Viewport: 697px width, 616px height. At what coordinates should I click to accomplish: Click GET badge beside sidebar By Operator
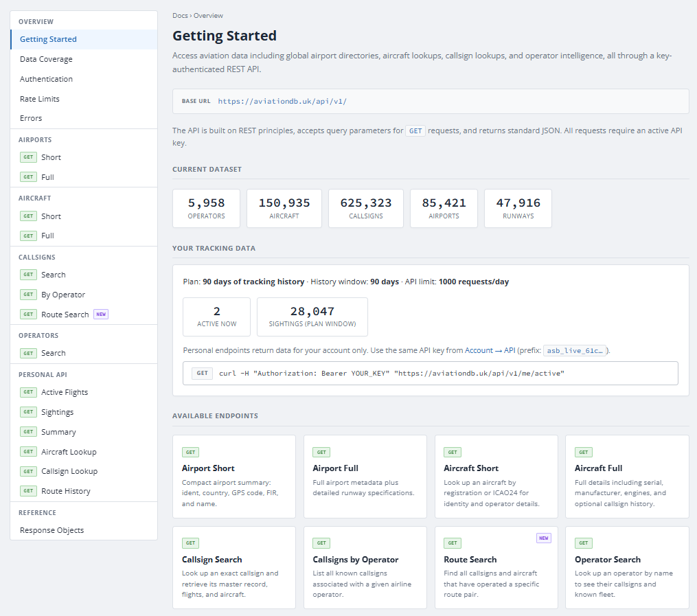tap(28, 295)
